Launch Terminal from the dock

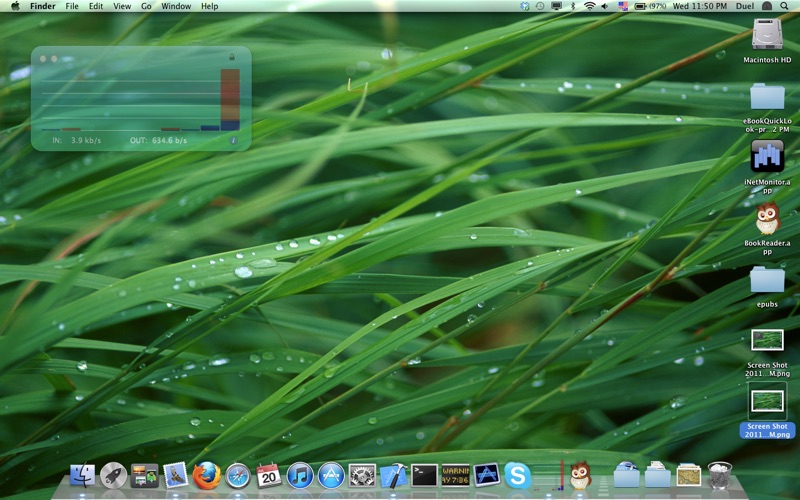tap(424, 475)
